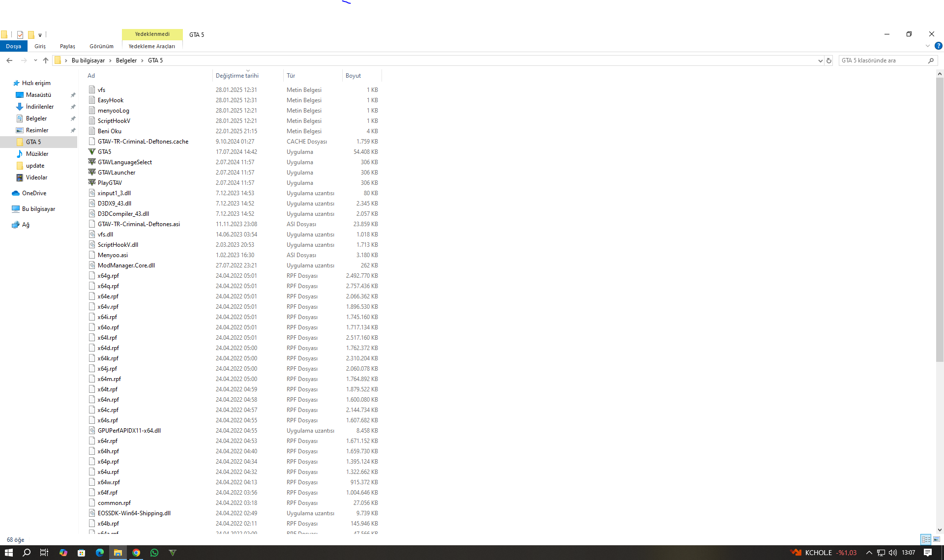Open İndirilenler in navigation pane
Image resolution: width=944 pixels, height=560 pixels.
(40, 107)
